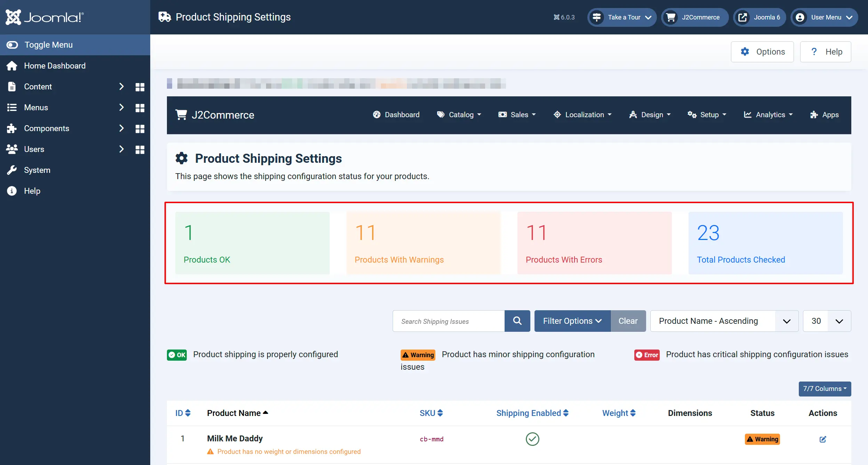Expand the Menus sidebar submenu chevron
The width and height of the screenshot is (868, 465).
click(x=121, y=107)
